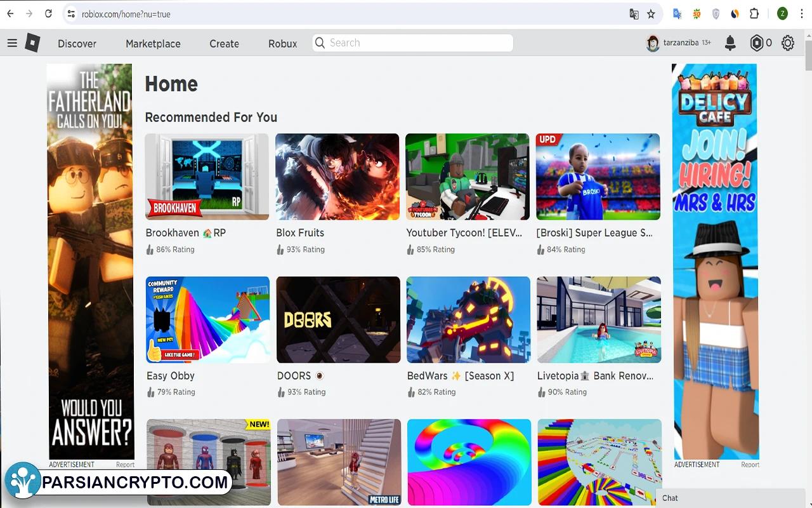Open tarzanziba profile link

pyautogui.click(x=681, y=43)
